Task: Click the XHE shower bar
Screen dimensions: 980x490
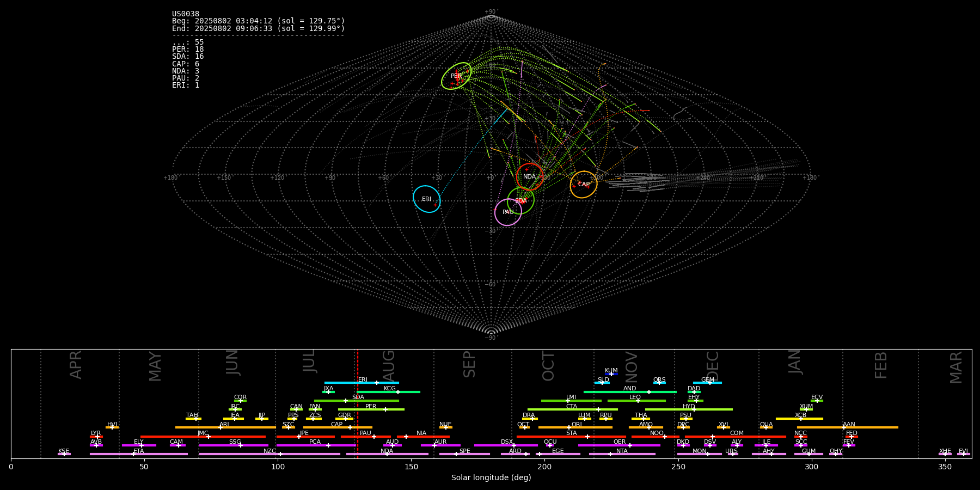Action: click(x=945, y=454)
